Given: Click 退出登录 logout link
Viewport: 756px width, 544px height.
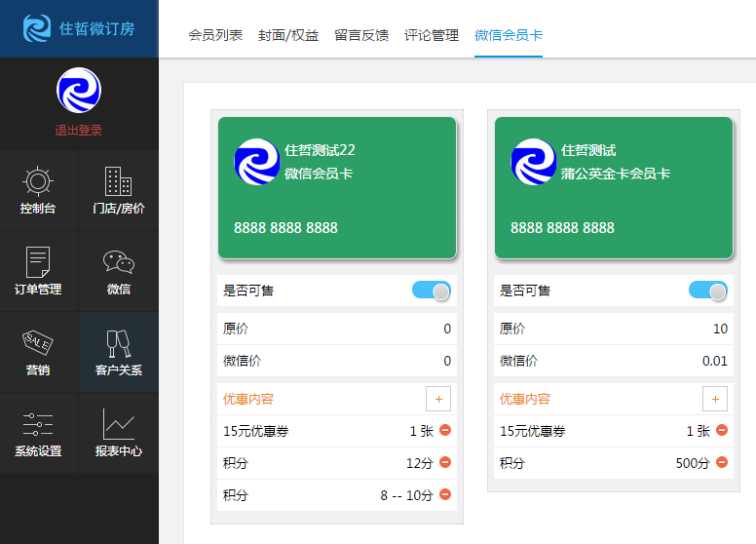Looking at the screenshot, I should [78, 130].
